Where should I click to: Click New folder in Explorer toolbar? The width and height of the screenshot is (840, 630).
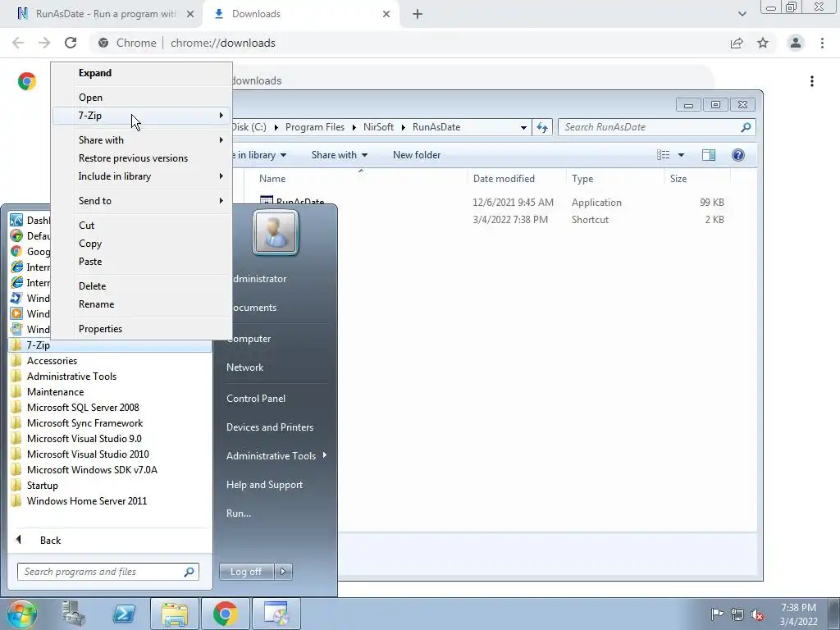(x=417, y=155)
